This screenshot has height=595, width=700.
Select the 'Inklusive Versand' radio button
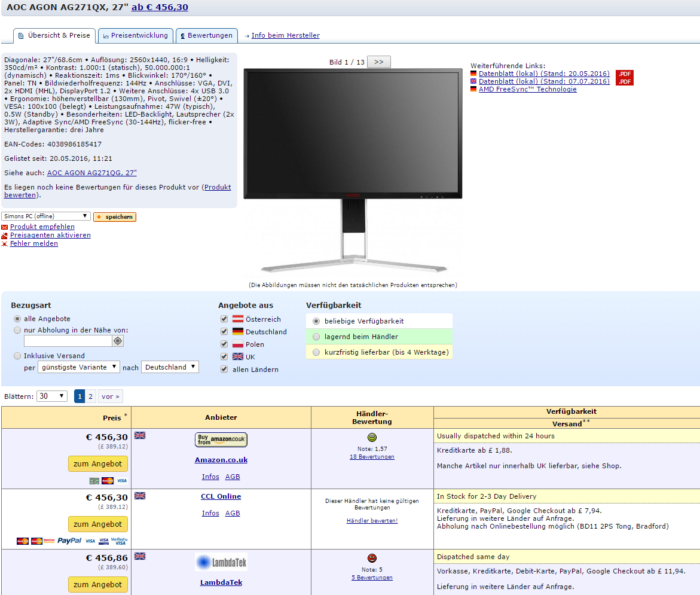[17, 356]
